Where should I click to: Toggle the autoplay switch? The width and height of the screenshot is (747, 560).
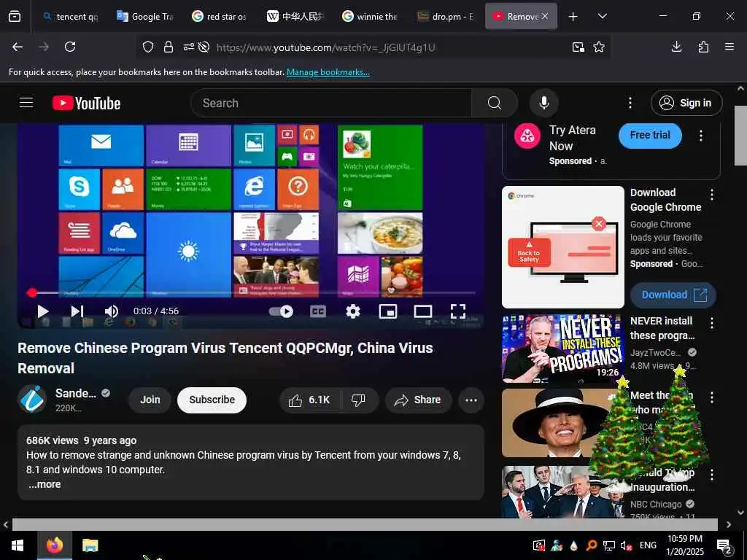coord(281,311)
